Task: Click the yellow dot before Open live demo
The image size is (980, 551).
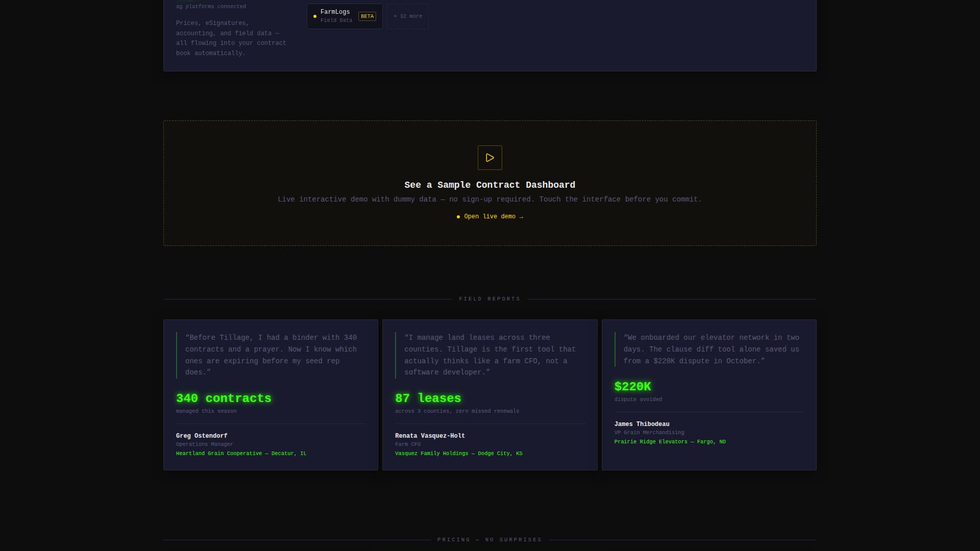Action: 458,217
